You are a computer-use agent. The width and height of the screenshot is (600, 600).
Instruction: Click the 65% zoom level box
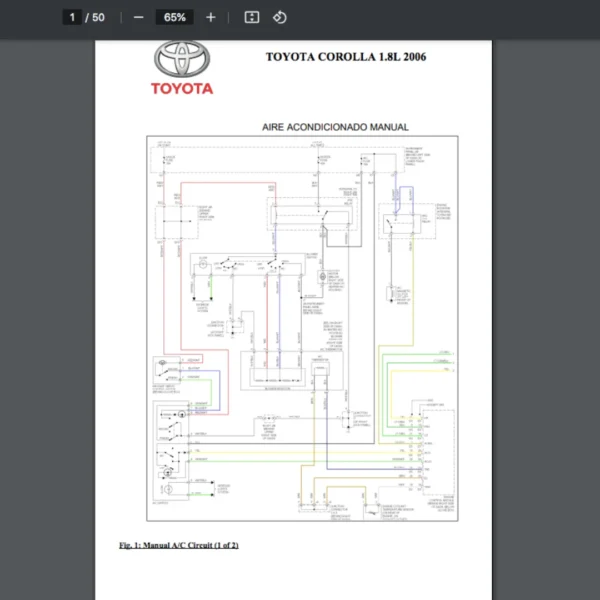click(174, 17)
